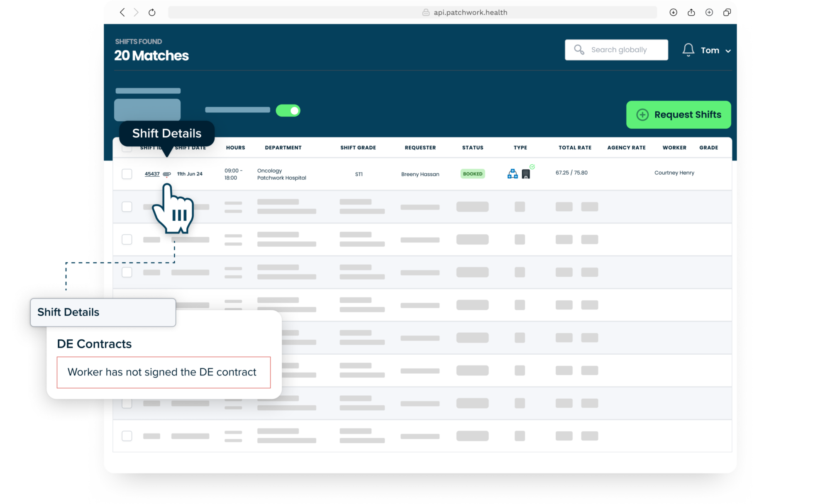Open a new tab with the plus icon
The width and height of the screenshot is (830, 504).
point(709,12)
